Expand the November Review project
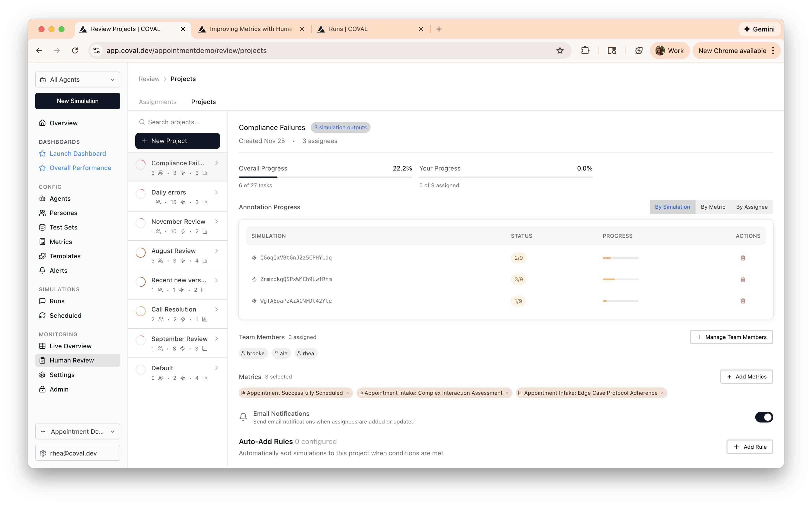This screenshot has width=812, height=505. 217,221
